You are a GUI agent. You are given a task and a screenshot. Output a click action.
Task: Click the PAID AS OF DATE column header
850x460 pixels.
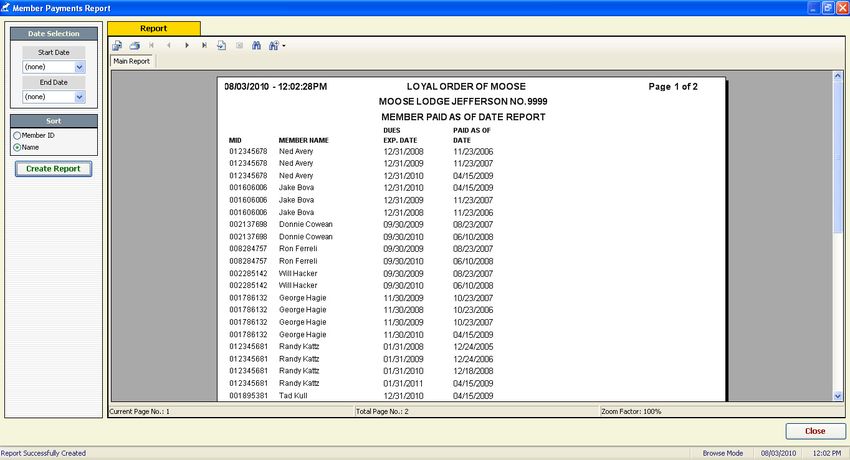[x=472, y=135]
